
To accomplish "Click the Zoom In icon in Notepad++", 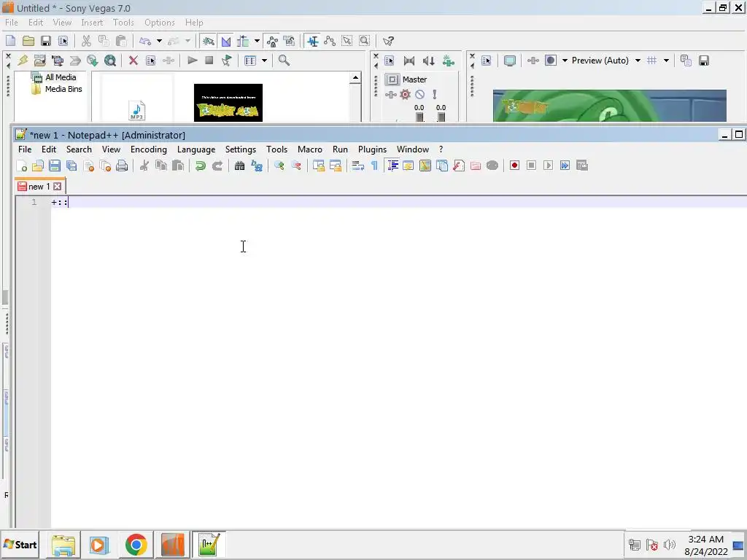I will tap(279, 166).
